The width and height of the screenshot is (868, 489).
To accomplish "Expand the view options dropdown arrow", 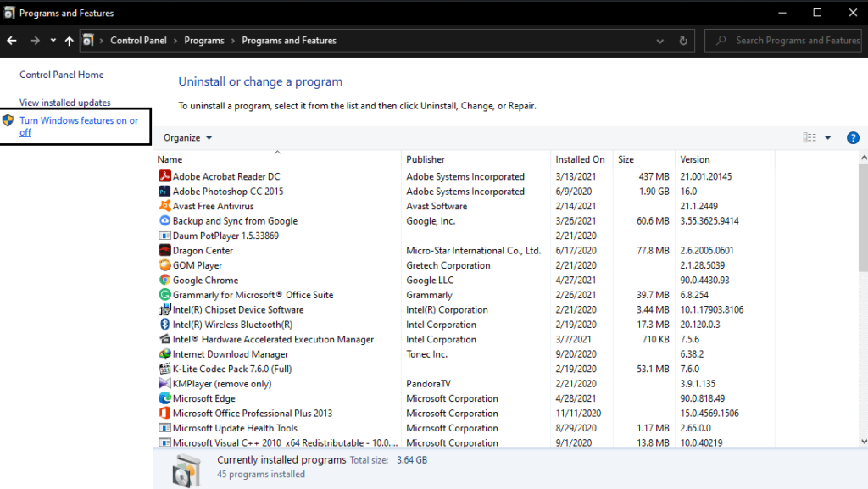I will click(827, 138).
